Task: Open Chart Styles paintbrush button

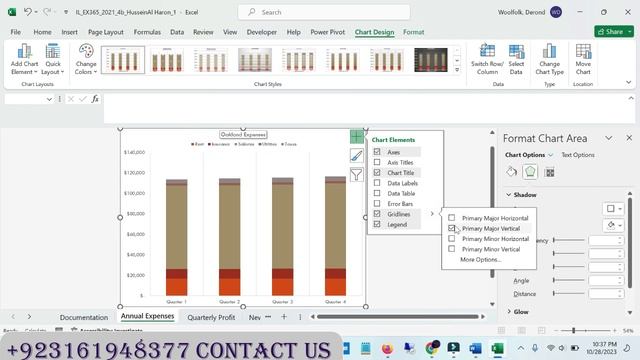Action: pos(357,156)
